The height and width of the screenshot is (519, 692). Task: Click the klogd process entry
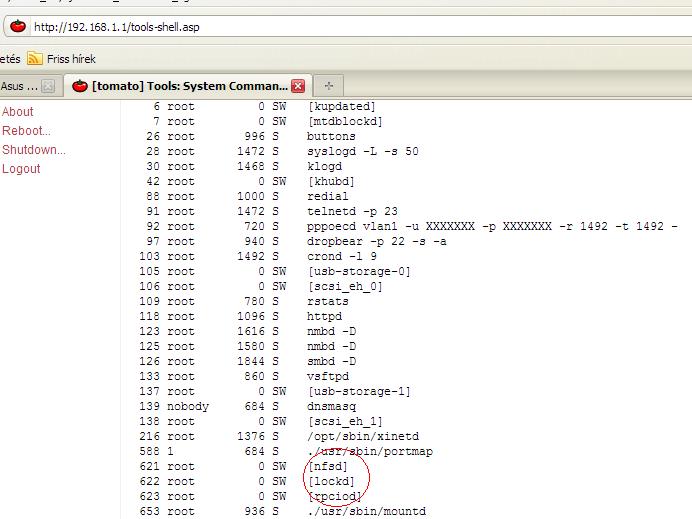324,166
